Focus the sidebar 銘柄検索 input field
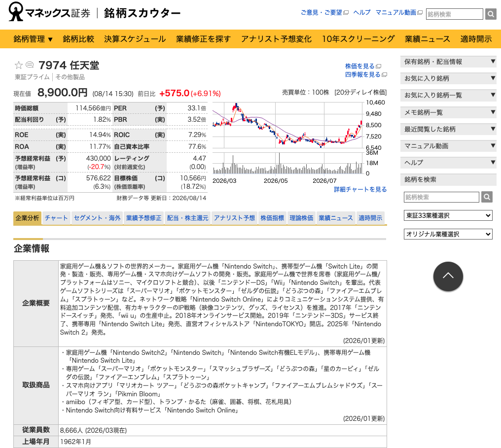This screenshot has width=501, height=448. pos(441,197)
